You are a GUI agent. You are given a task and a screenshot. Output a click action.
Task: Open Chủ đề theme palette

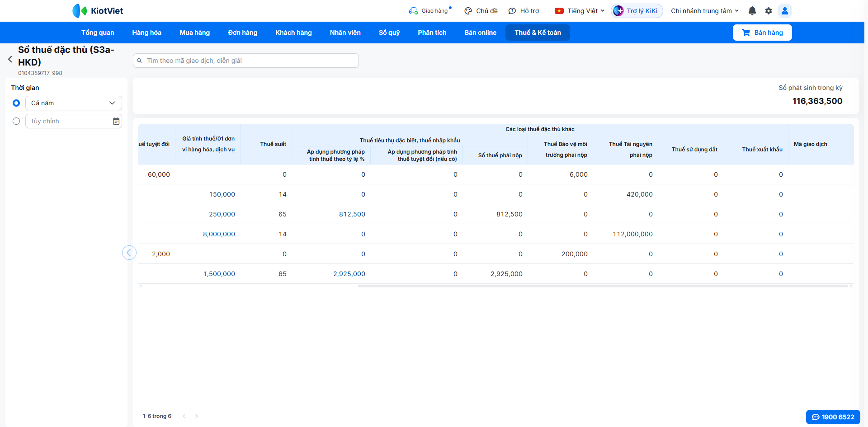pos(481,11)
